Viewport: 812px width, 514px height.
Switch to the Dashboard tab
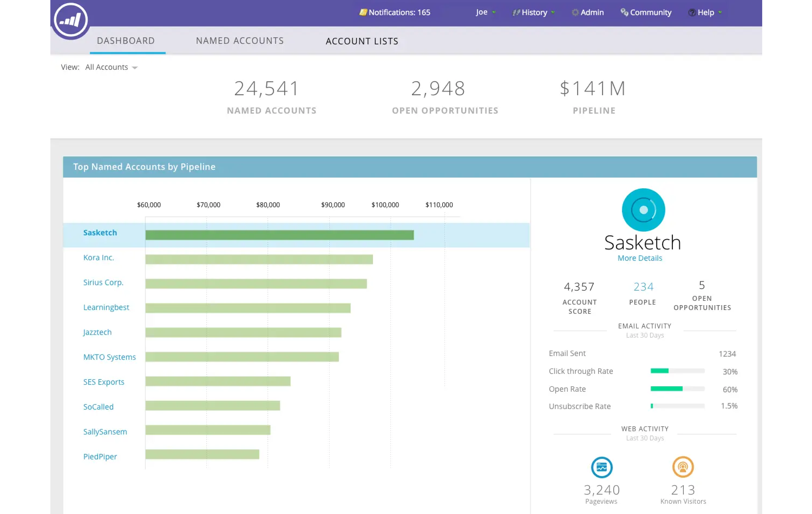pos(126,41)
